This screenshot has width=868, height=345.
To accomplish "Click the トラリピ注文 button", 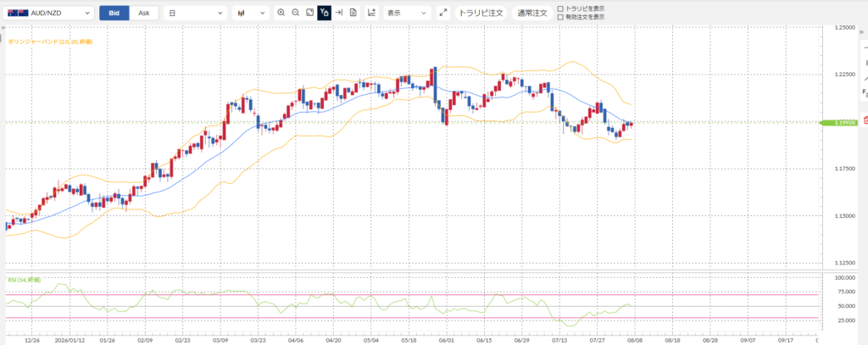I will (481, 13).
